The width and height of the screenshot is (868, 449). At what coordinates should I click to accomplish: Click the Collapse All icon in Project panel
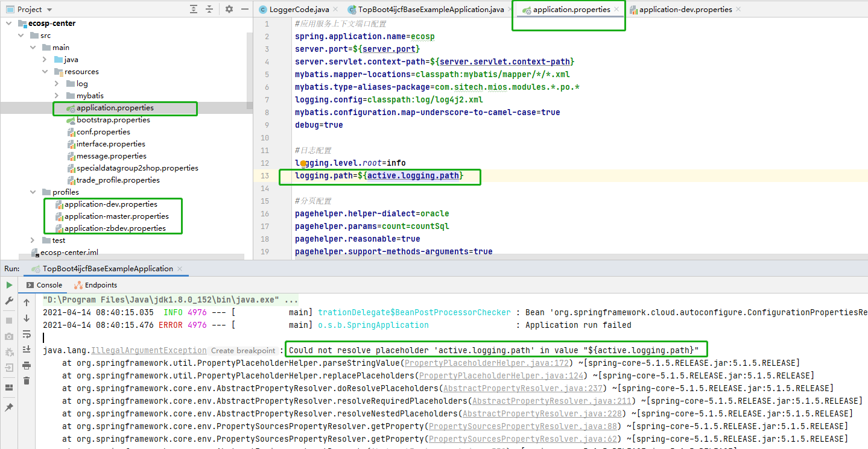[209, 9]
